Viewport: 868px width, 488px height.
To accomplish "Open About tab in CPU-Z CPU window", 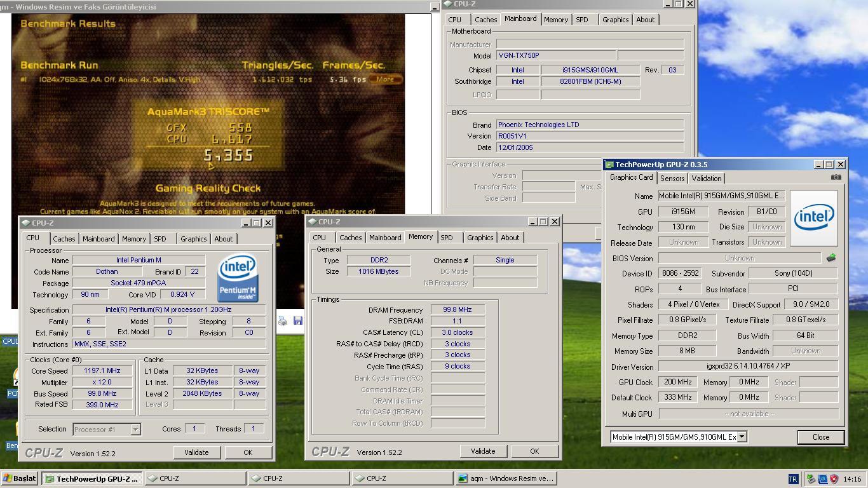I will (223, 239).
